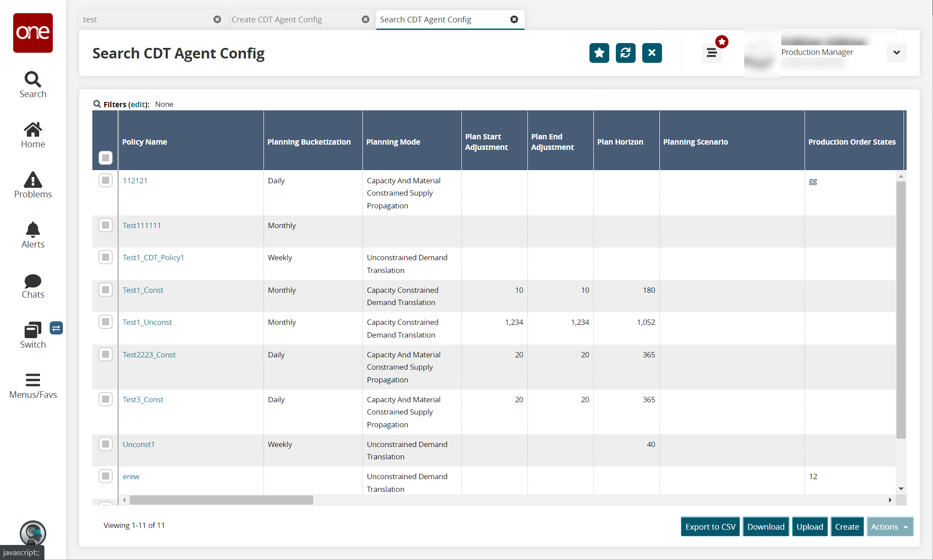Open the Test2223_Const policy link

(x=149, y=355)
